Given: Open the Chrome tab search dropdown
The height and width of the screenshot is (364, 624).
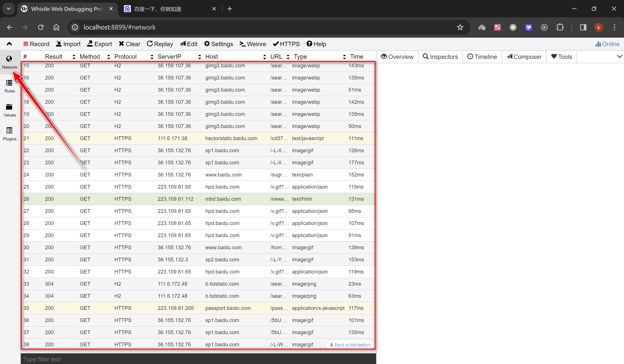Looking at the screenshot, I should pyautogui.click(x=9, y=9).
